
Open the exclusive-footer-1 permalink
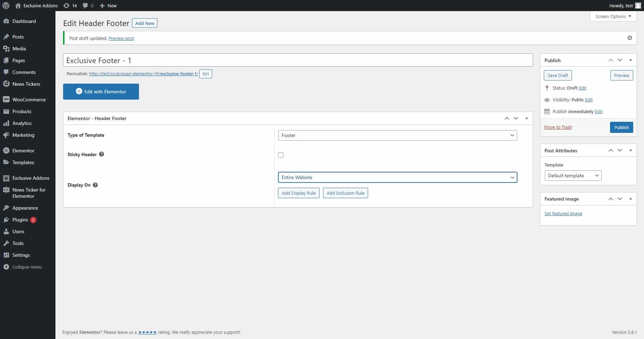[143, 74]
